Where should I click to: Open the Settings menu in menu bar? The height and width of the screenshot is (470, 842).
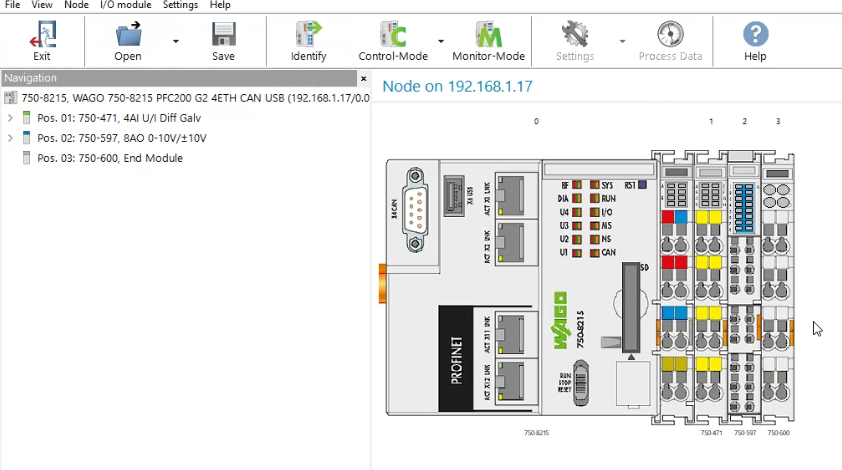[x=180, y=5]
